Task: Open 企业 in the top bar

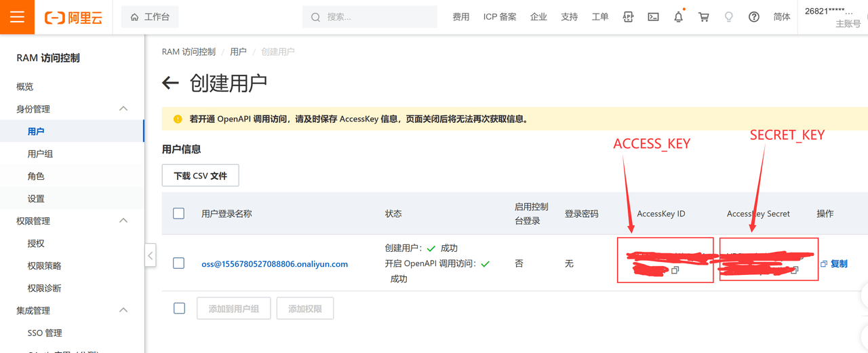Action: (x=538, y=17)
